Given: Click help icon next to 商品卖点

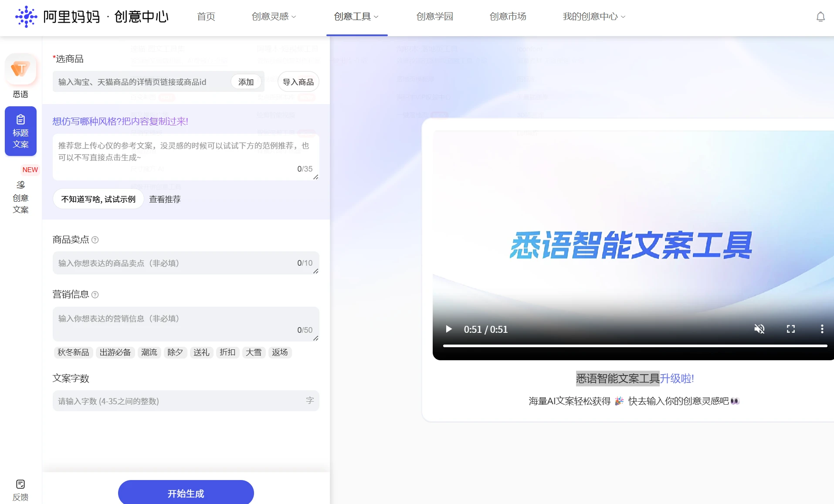Looking at the screenshot, I should (x=95, y=240).
